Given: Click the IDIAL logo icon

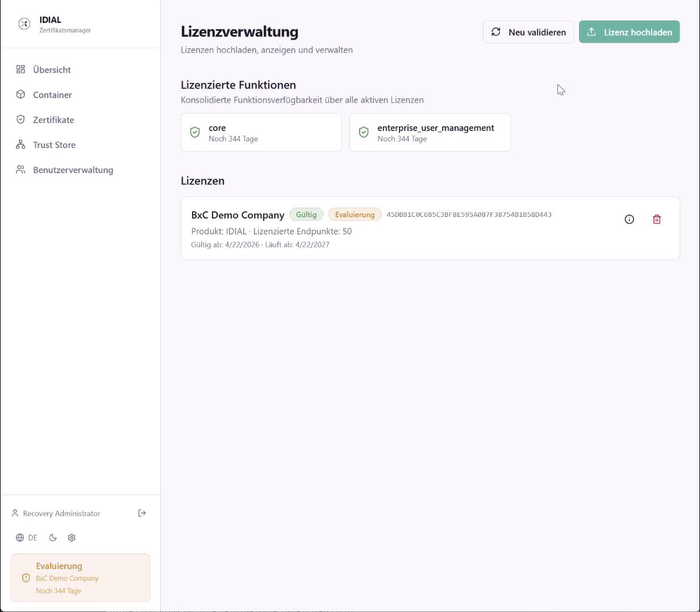Looking at the screenshot, I should coord(24,24).
